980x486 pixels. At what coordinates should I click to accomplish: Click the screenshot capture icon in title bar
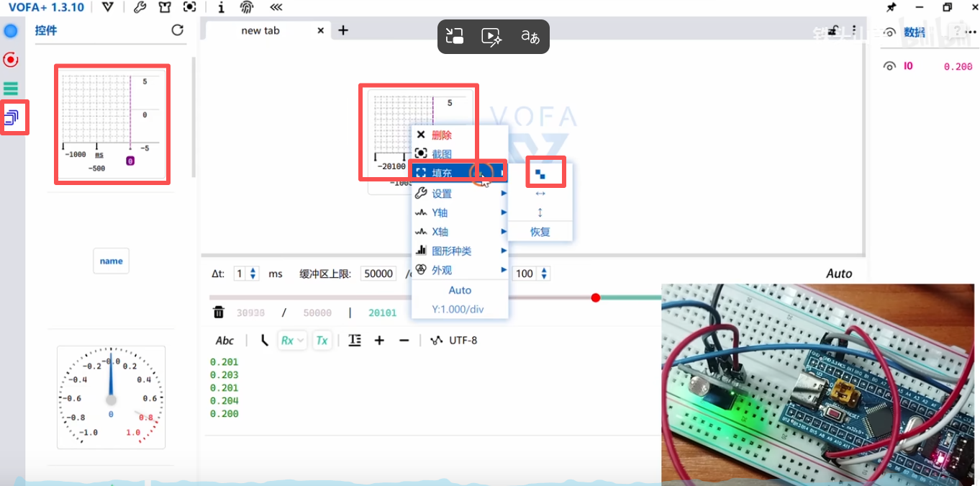click(189, 7)
